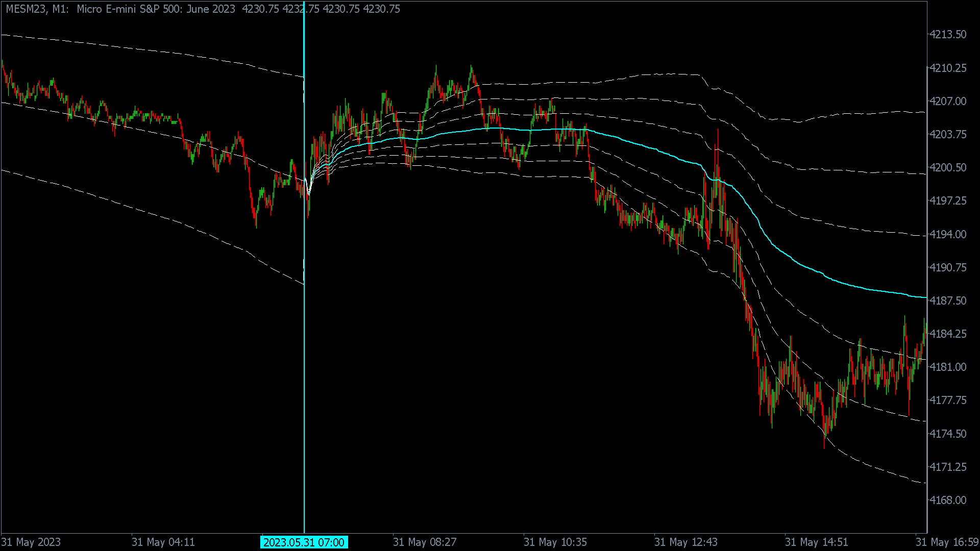Click the 4171.25 price label
Image resolution: width=980 pixels, height=551 pixels.
point(948,467)
